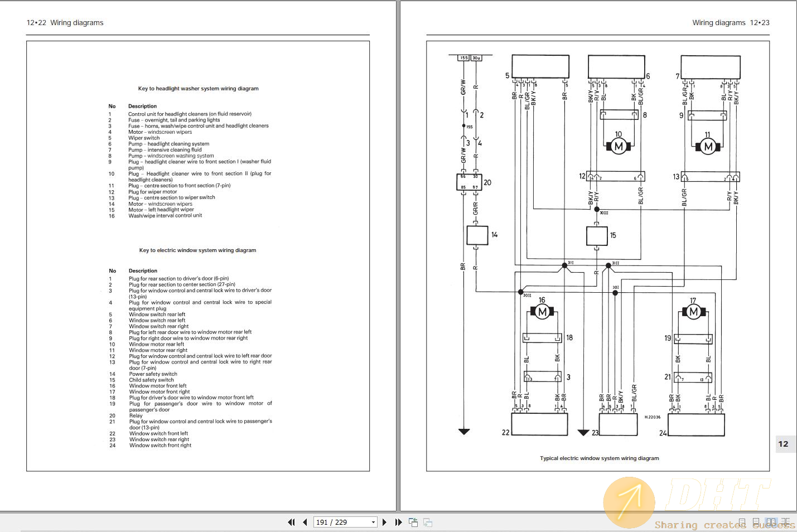Click 'Child safety switch' entry
The image size is (797, 532).
(152, 380)
